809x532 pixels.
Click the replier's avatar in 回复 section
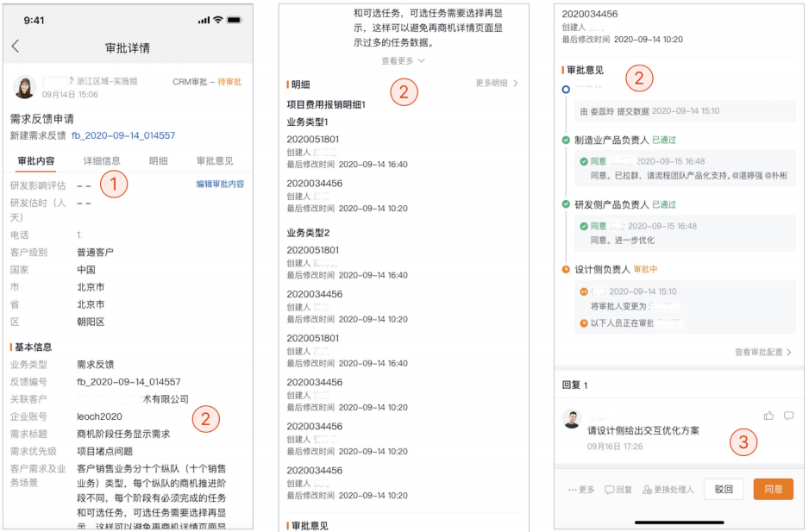click(572, 419)
